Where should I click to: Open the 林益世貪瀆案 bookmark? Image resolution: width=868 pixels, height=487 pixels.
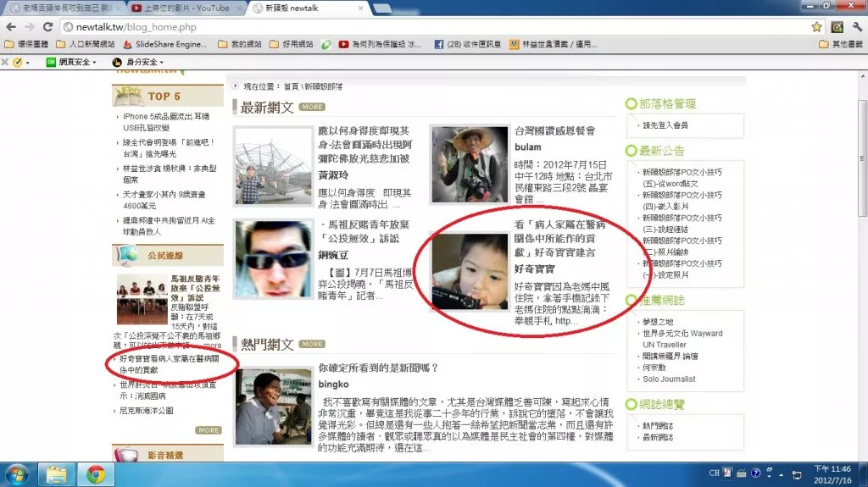tap(553, 44)
